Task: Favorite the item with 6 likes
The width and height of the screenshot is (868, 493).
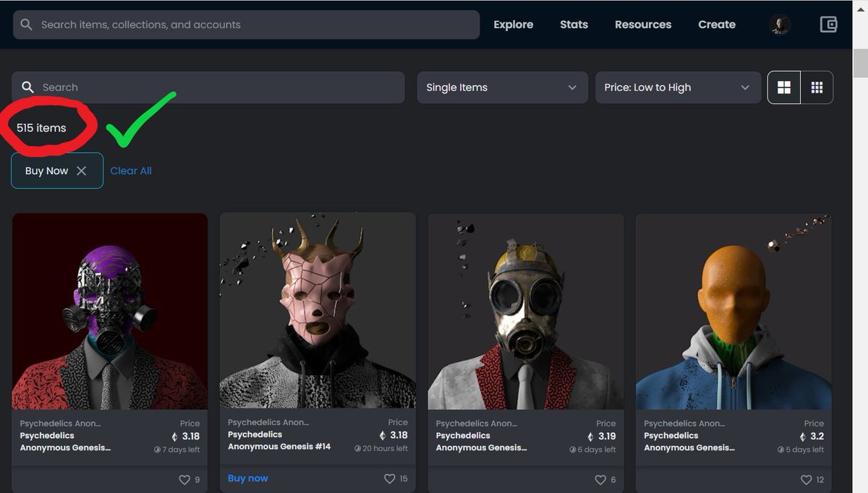Action: 600,480
